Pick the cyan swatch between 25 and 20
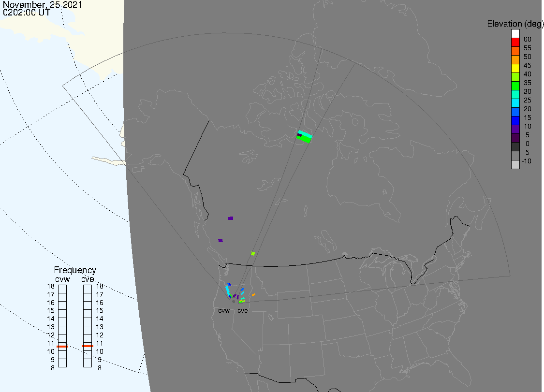 click(x=515, y=103)
